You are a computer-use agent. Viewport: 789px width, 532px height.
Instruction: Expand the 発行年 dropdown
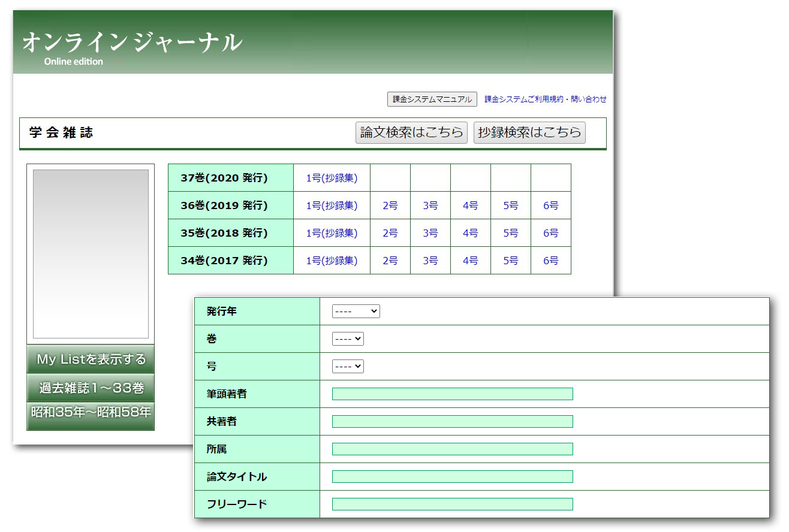[356, 312]
